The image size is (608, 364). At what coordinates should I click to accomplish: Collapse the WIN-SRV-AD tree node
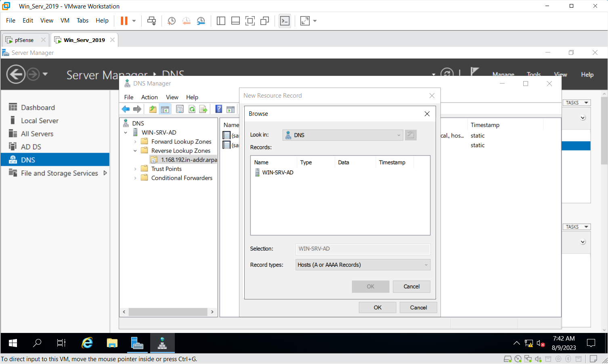(126, 132)
